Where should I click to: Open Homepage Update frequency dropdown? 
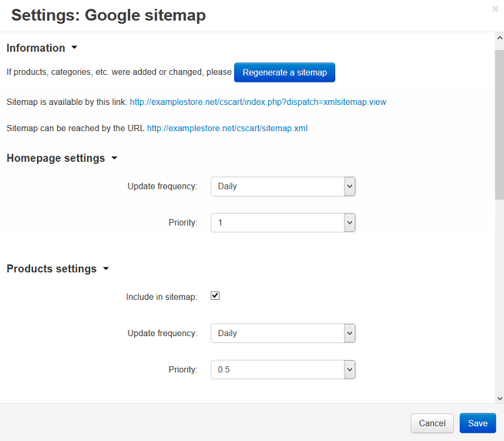[283, 187]
